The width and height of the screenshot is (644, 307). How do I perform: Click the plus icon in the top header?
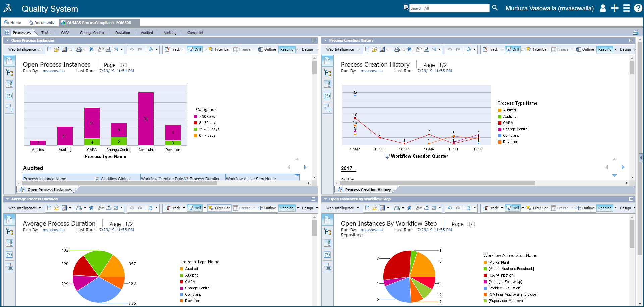[x=614, y=8]
